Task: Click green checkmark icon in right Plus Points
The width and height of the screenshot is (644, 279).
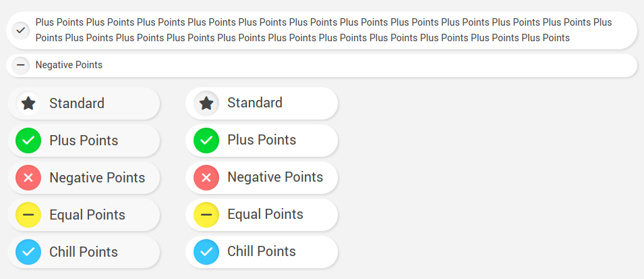Action: (x=206, y=141)
